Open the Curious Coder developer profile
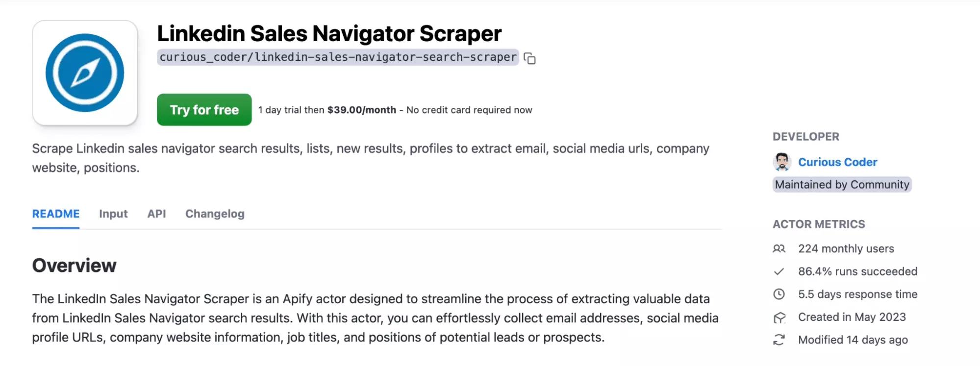Image resolution: width=980 pixels, height=366 pixels. click(x=838, y=162)
